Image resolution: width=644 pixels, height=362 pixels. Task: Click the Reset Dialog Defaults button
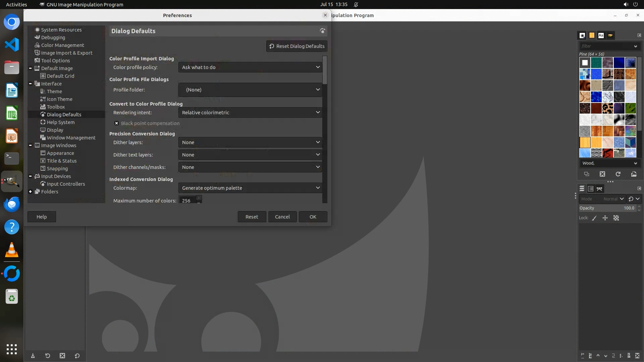click(297, 46)
